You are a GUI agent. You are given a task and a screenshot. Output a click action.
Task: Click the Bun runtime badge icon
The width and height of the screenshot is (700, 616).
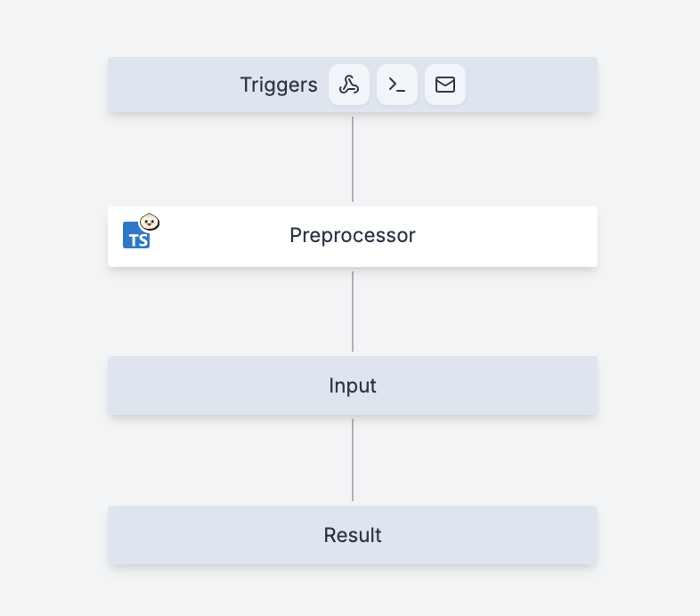coord(150,222)
